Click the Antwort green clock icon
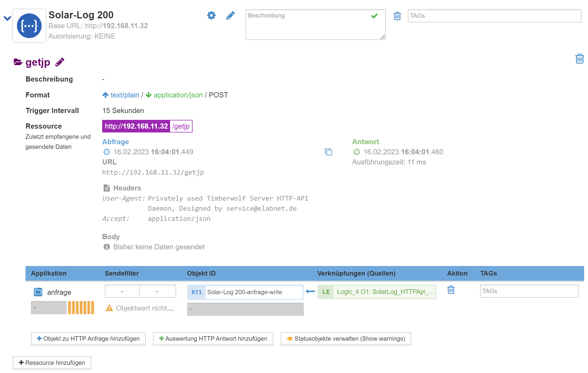The height and width of the screenshot is (373, 588). [x=357, y=152]
